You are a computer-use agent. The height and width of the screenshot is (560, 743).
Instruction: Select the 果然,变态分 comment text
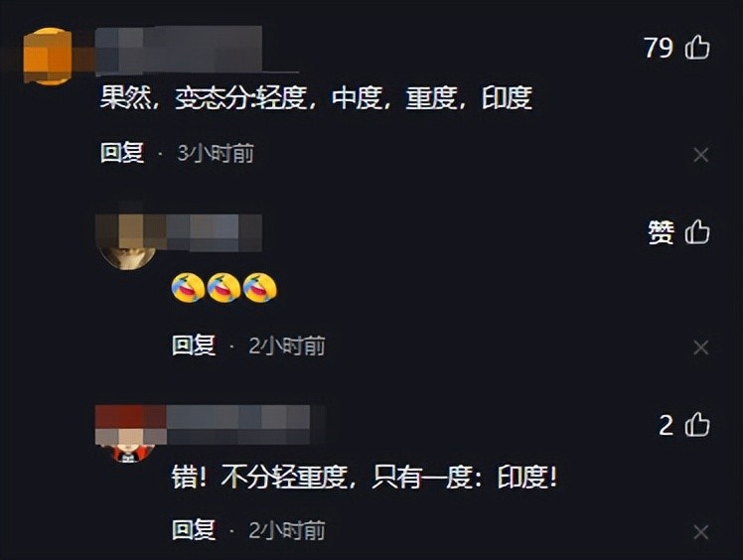[316, 98]
